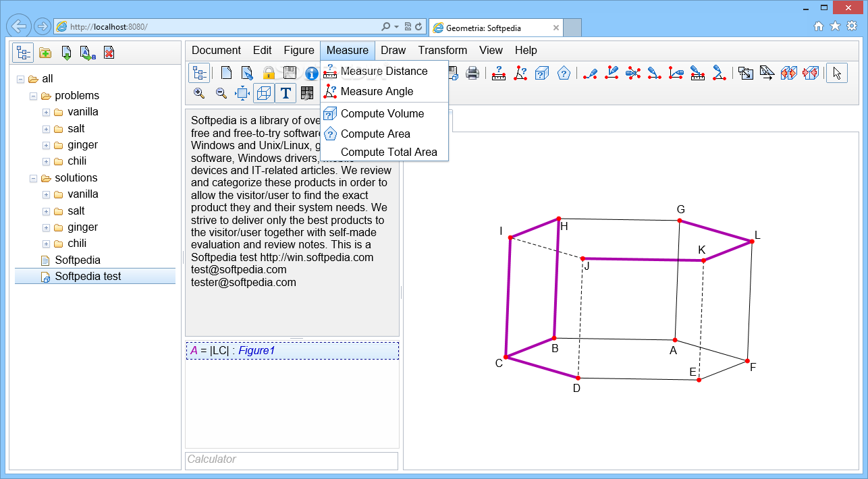Toggle the T text labels button
The image size is (868, 479).
point(286,93)
